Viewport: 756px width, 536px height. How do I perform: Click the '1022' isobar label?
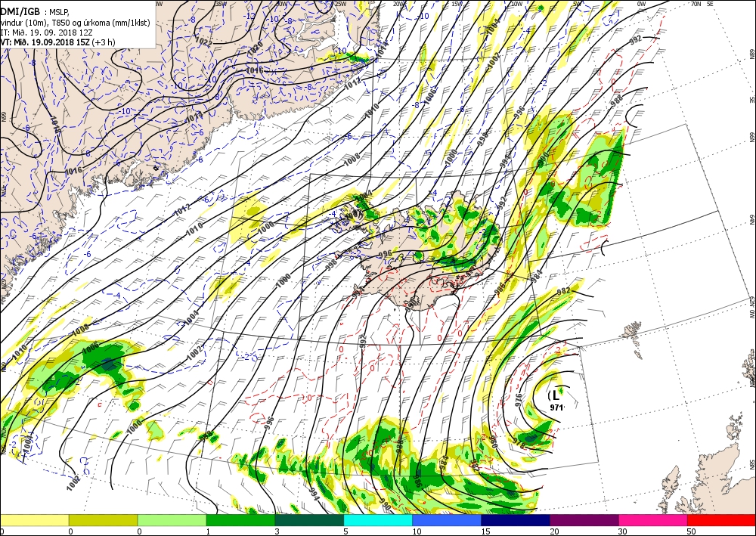pos(204,41)
